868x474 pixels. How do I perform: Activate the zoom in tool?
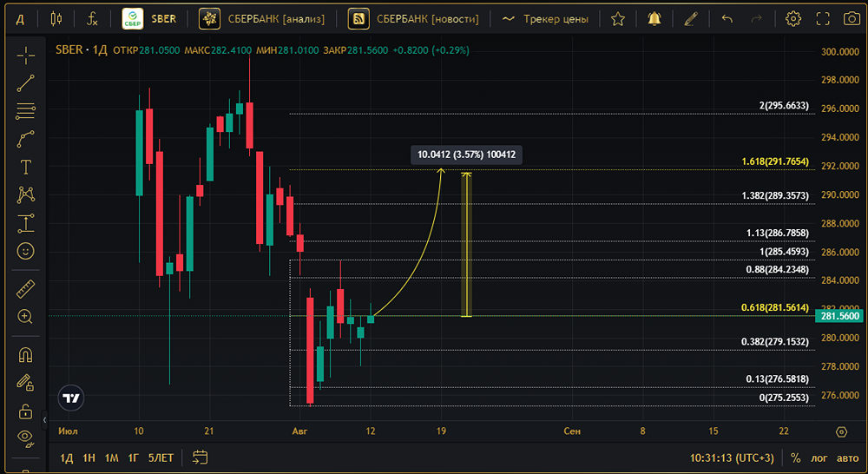coord(25,317)
